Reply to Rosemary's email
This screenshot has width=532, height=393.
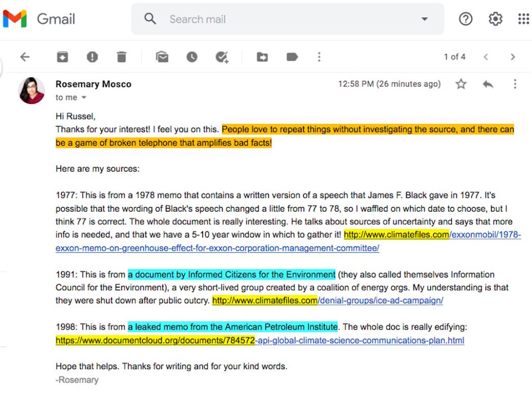pos(488,84)
